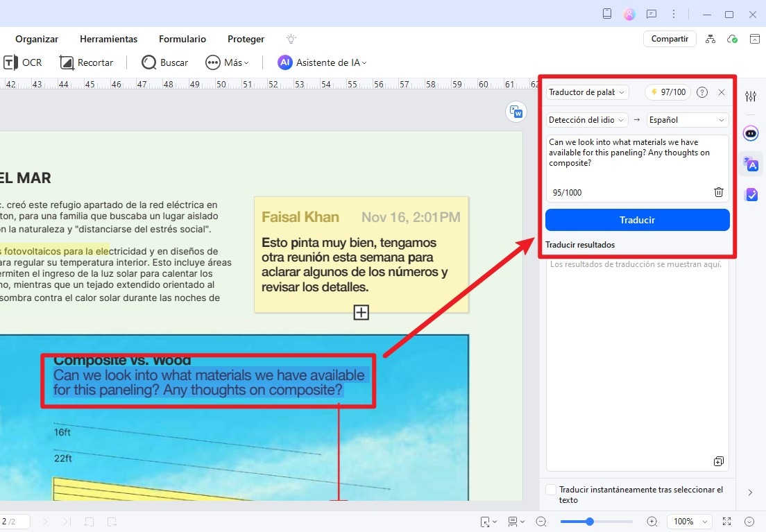Image resolution: width=766 pixels, height=532 pixels.
Task: Check the cloud sync status icon
Action: tap(732, 39)
